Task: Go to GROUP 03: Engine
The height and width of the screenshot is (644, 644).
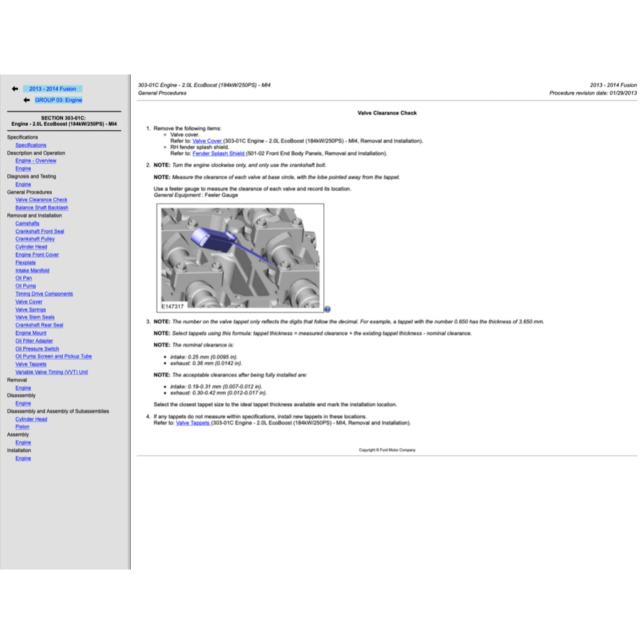Action: tap(58, 100)
